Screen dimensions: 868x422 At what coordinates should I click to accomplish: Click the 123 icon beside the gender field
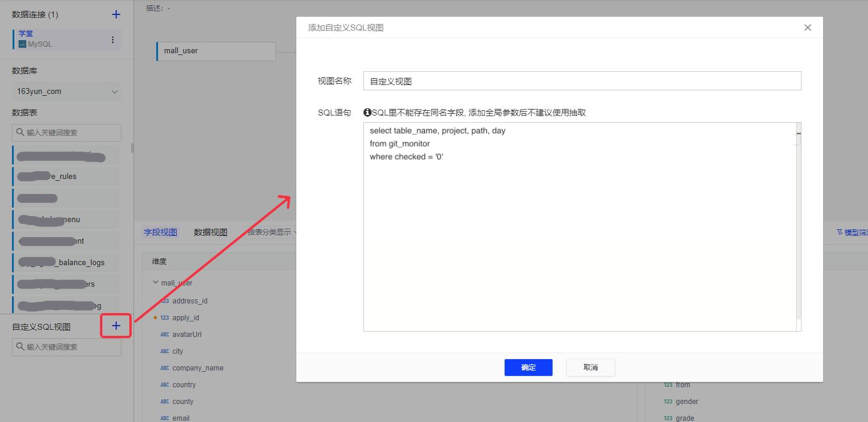tap(669, 401)
